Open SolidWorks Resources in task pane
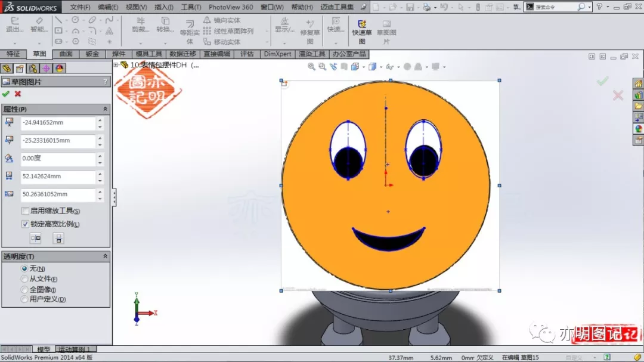644x362 pixels. click(x=638, y=84)
